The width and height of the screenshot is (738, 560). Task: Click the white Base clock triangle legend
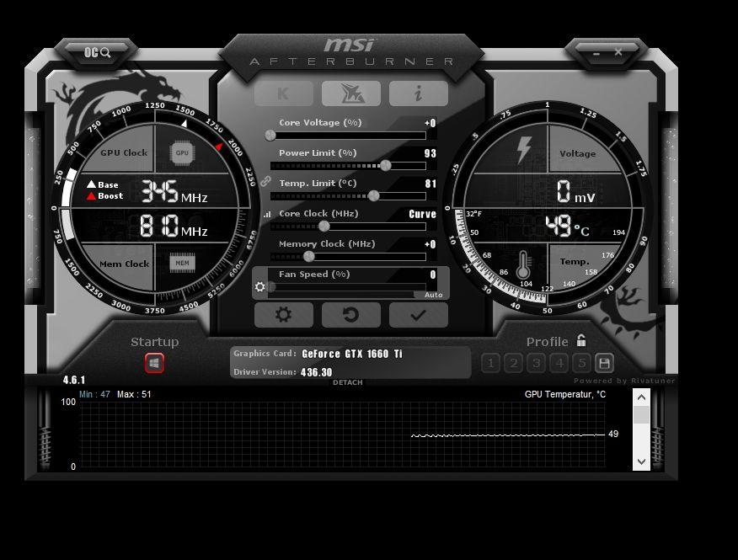(x=91, y=184)
